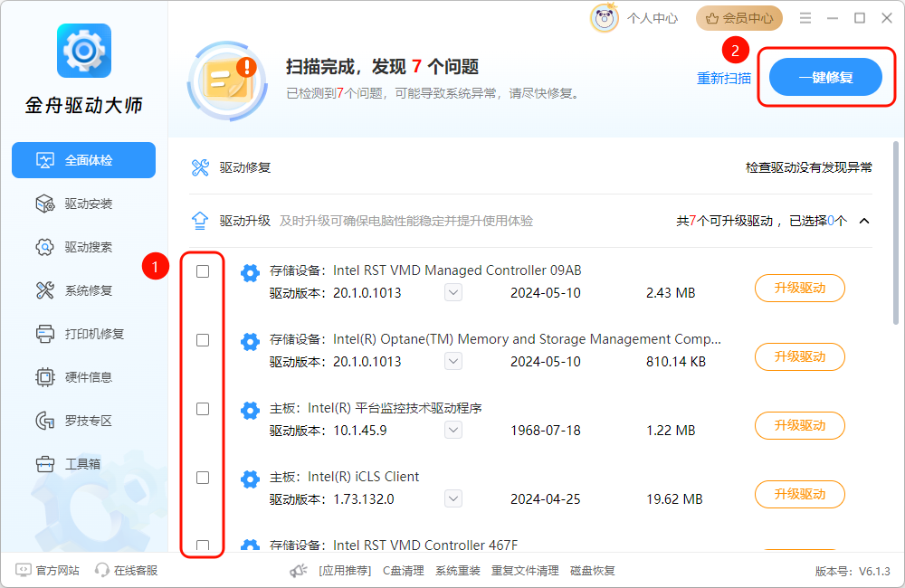Open 官方网站 link
Viewport: 905px width, 588px height.
(57, 571)
